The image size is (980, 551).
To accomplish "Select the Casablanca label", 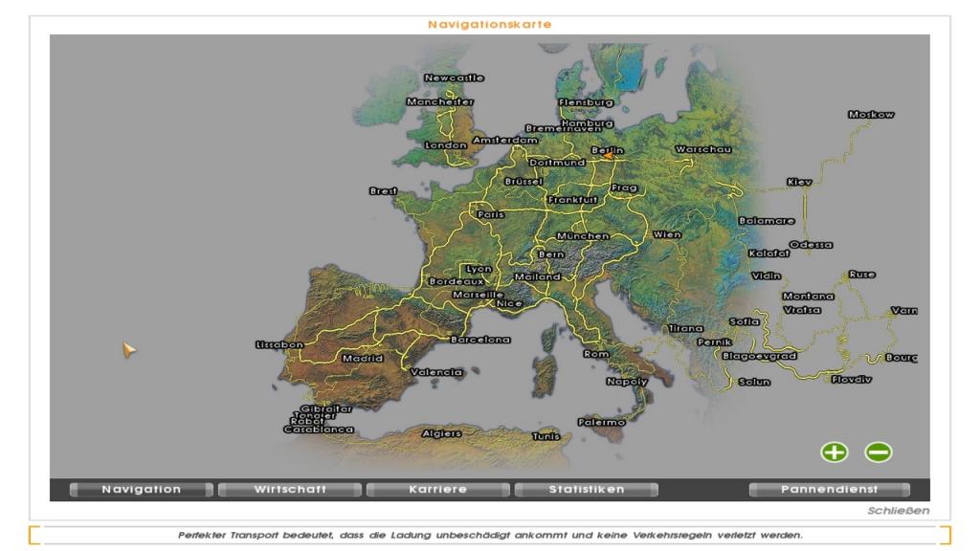I will point(319,430).
